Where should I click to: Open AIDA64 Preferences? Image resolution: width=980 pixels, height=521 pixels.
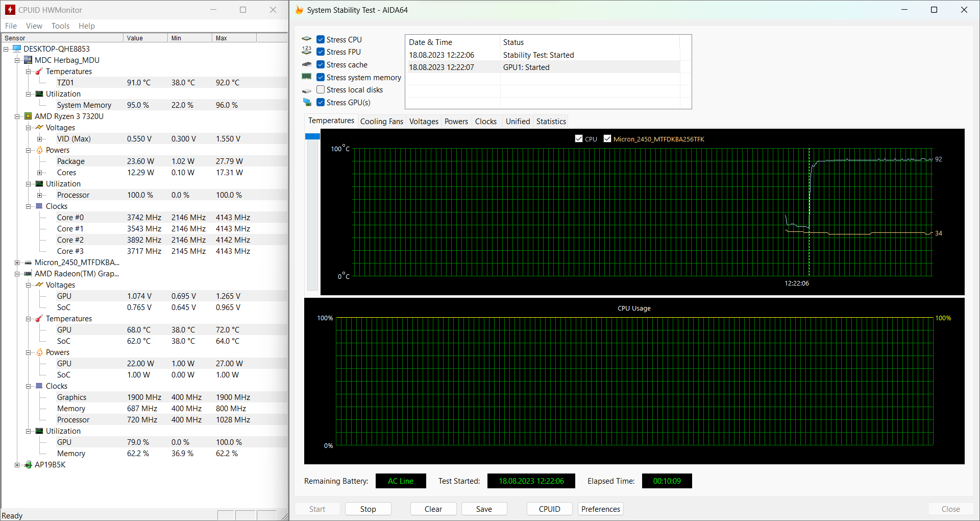pos(601,509)
